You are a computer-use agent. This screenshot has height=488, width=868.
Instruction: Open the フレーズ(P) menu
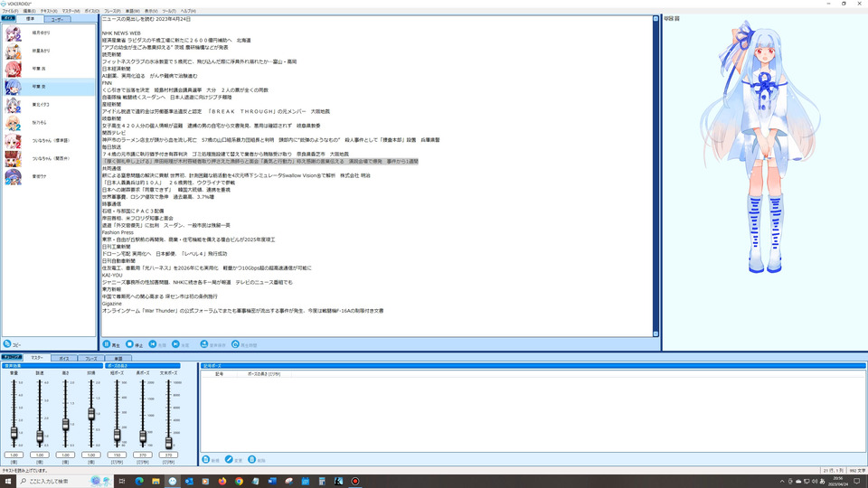click(112, 11)
